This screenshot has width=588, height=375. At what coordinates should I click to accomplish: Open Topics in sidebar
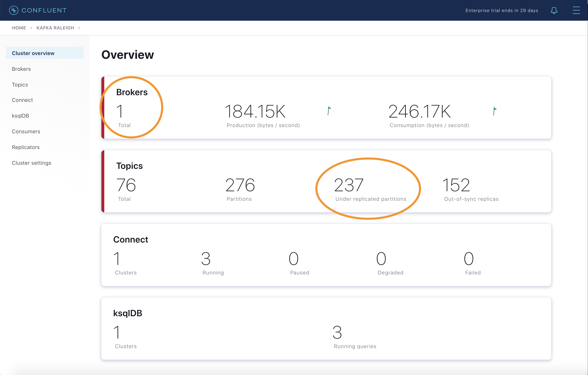tap(20, 85)
